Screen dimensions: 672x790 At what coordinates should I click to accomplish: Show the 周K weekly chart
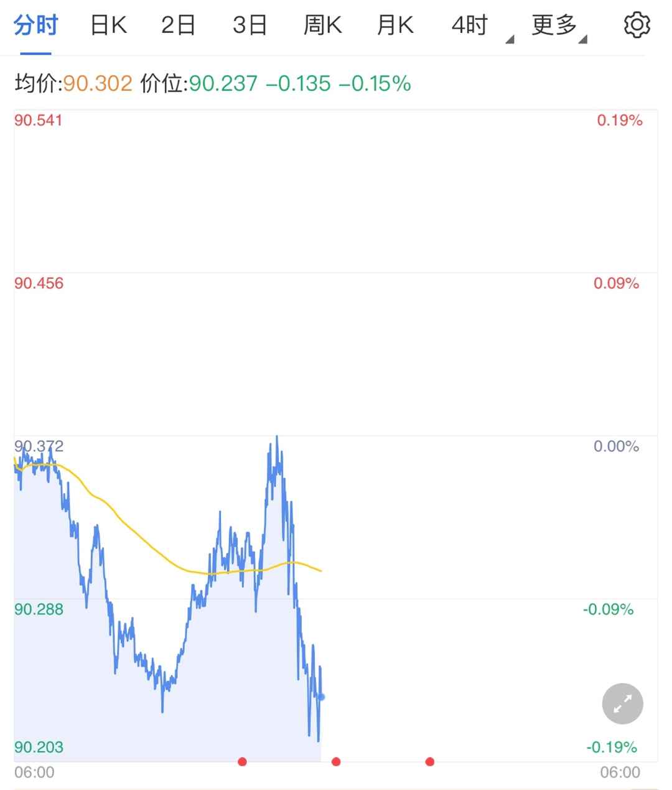coord(322,26)
